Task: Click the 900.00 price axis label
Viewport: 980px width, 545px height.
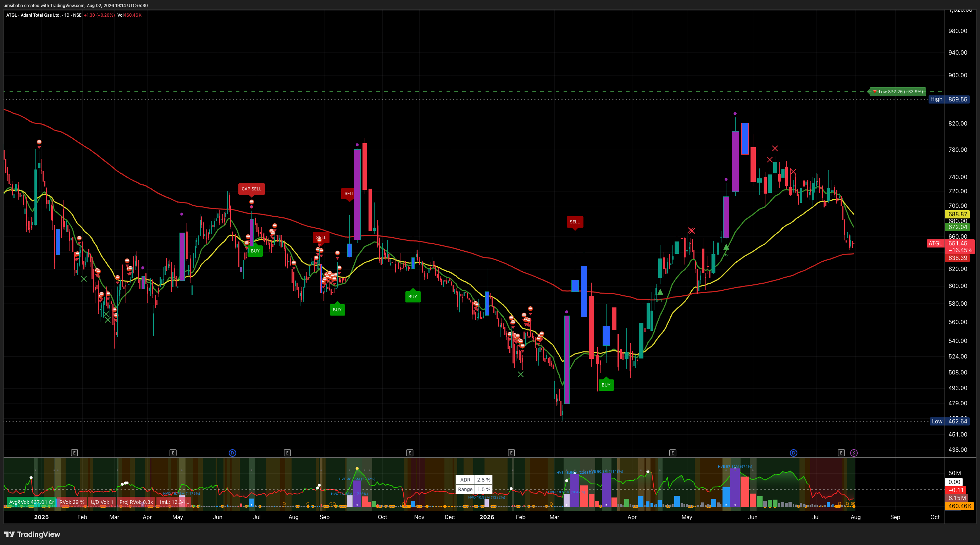Action: click(x=958, y=75)
